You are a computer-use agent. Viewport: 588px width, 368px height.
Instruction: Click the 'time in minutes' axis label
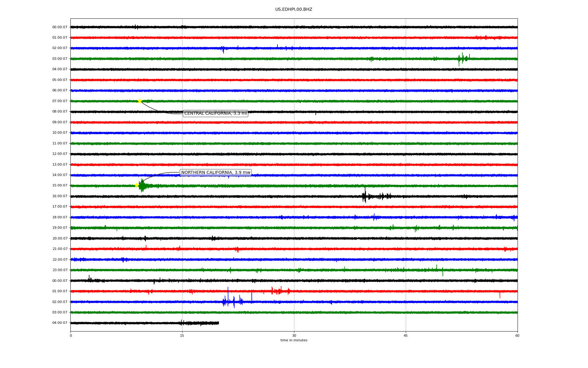click(293, 340)
